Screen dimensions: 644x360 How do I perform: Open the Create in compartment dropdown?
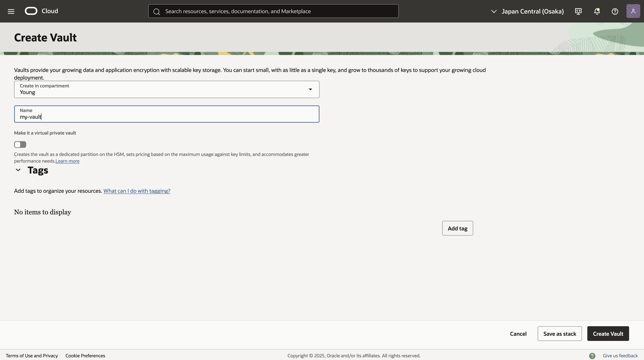(x=166, y=90)
